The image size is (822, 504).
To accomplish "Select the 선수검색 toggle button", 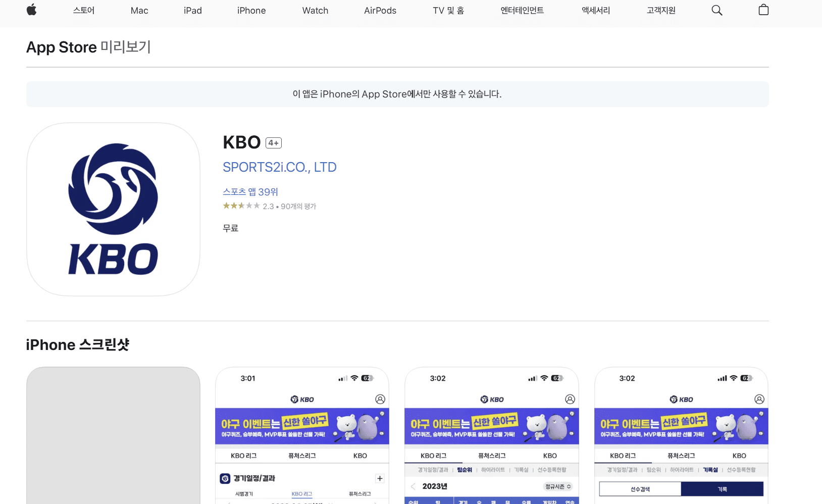I will point(640,489).
